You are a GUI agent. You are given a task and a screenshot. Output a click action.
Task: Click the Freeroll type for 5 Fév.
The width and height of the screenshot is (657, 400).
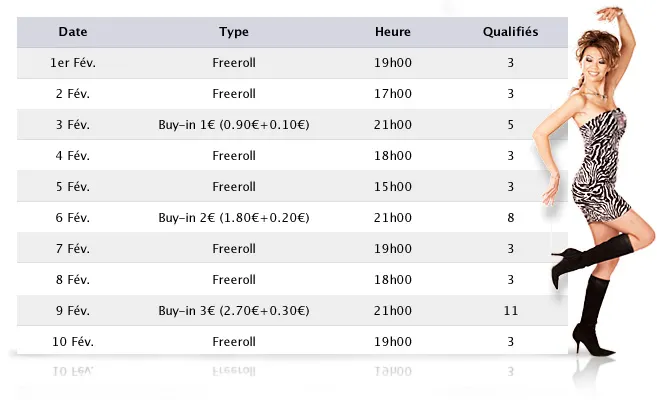(234, 187)
